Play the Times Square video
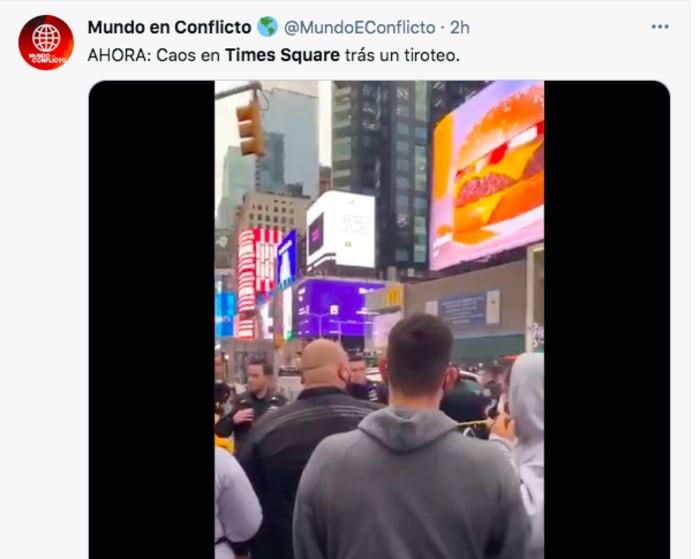 point(379,319)
